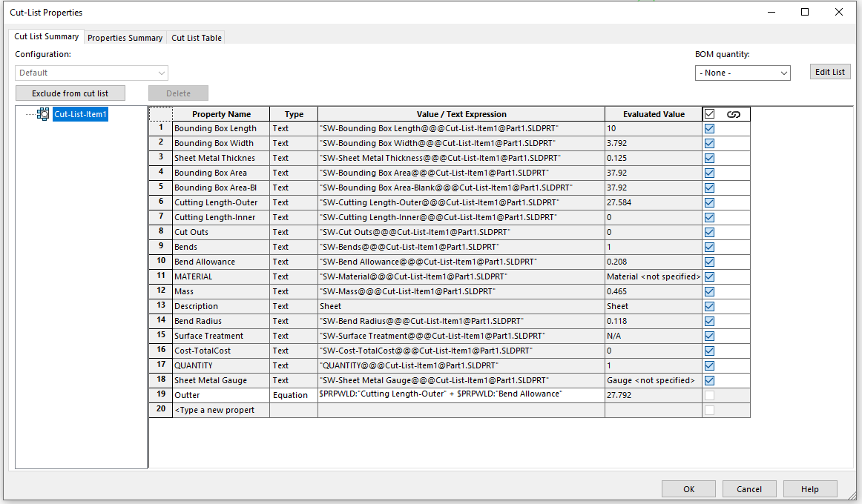Open the Outter row Equation type dropdown
Viewport: 862px width, 504px height.
(294, 395)
